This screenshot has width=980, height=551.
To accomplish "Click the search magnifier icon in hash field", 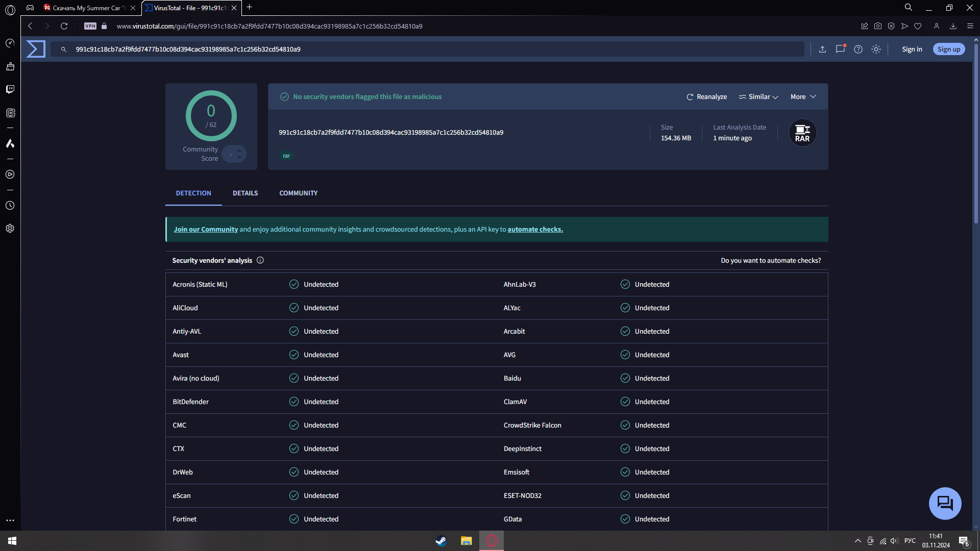I will pos(64,49).
